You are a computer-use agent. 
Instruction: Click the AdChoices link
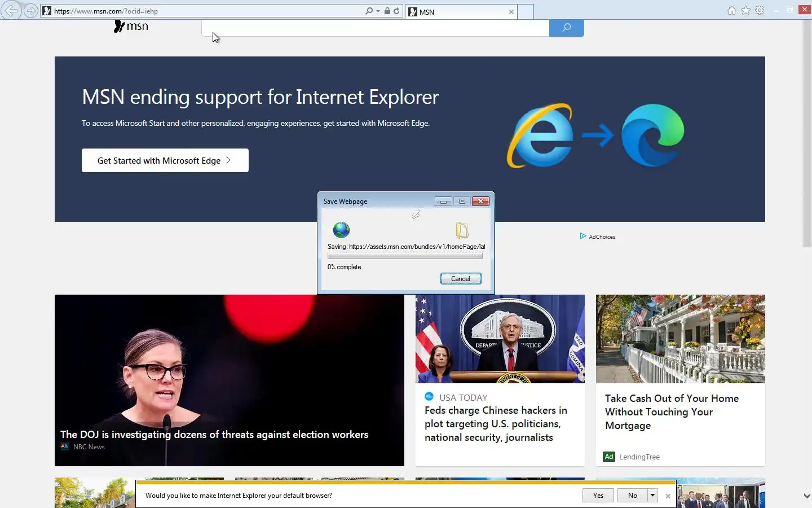(x=598, y=237)
